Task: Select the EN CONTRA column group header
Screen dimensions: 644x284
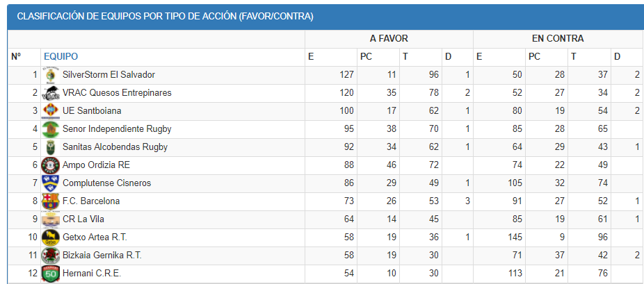Action: click(558, 39)
